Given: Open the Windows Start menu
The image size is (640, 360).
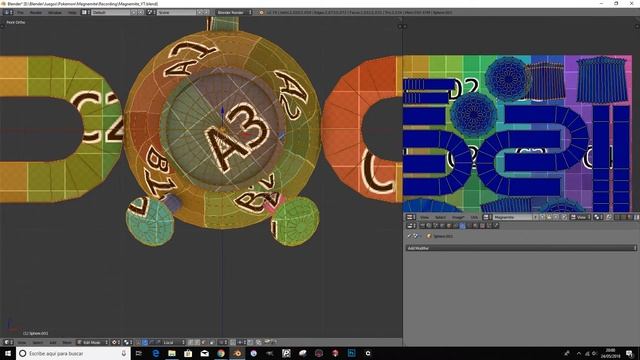Looking at the screenshot, I should click(8, 353).
